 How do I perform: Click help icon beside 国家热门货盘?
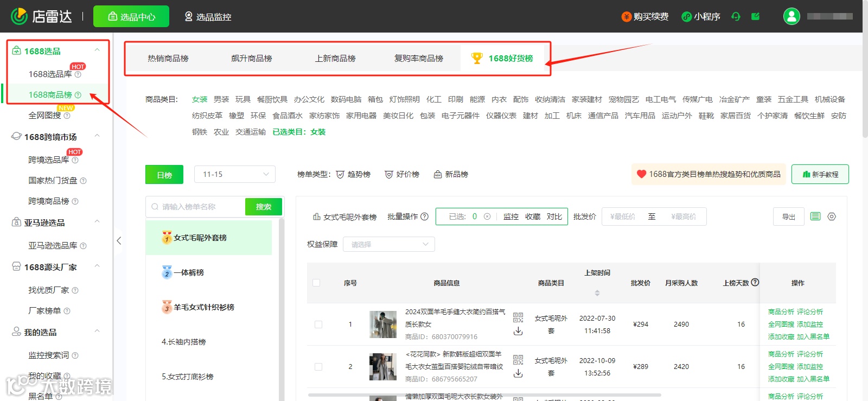tap(83, 181)
